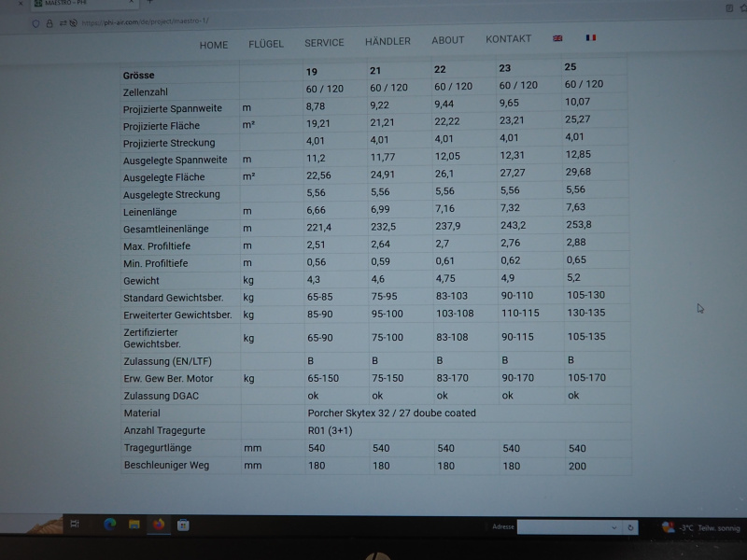Switch language via the UK flag icon
The image size is (747, 560).
557,38
